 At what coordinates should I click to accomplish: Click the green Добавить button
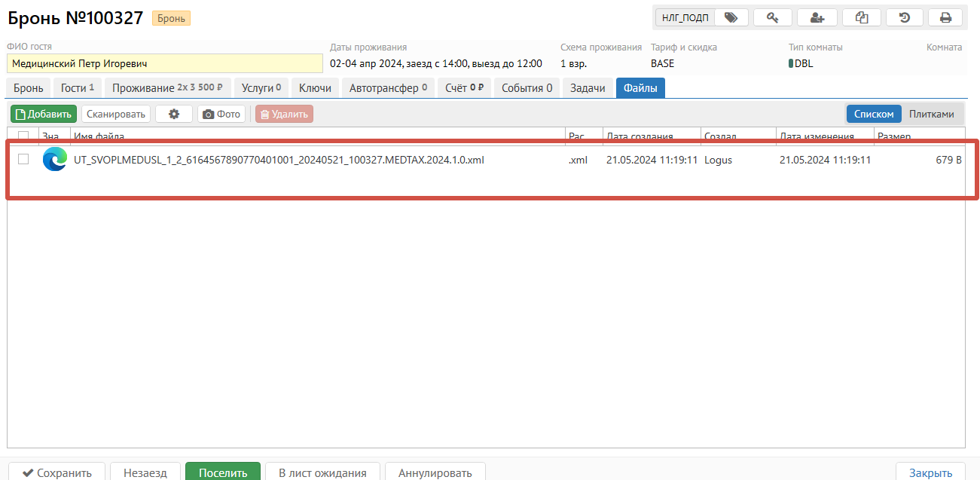coord(44,114)
